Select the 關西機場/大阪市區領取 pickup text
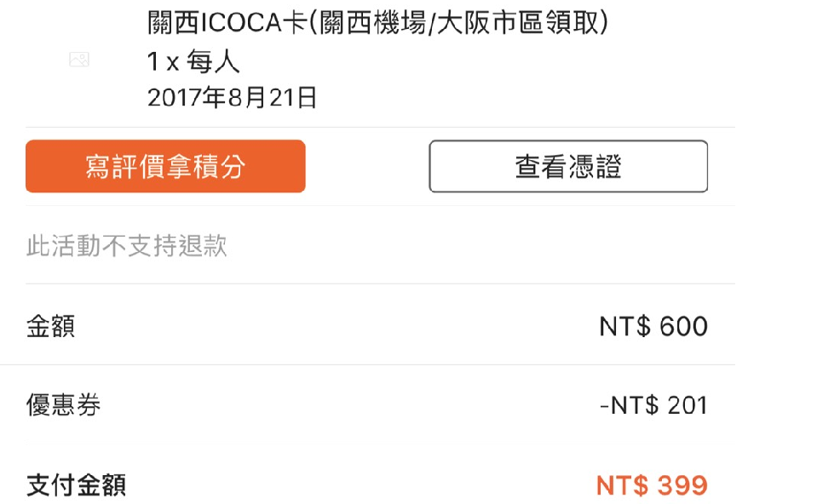This screenshot has height=504, width=817. [464, 22]
